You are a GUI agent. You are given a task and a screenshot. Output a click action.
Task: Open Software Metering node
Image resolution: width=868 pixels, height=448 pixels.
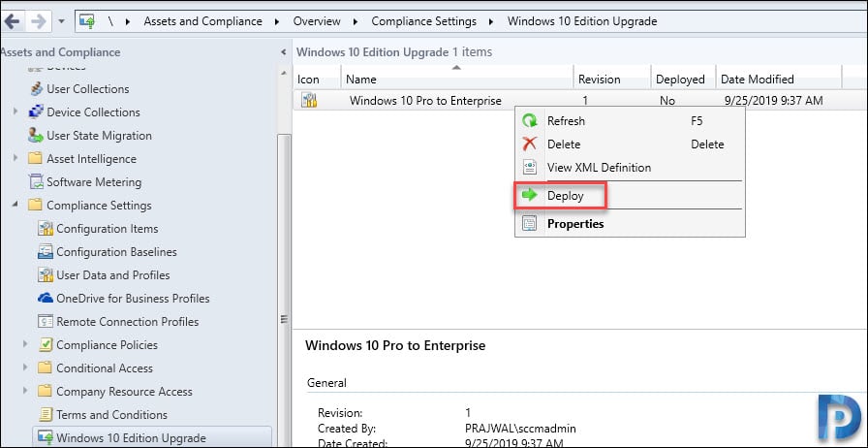point(94,182)
